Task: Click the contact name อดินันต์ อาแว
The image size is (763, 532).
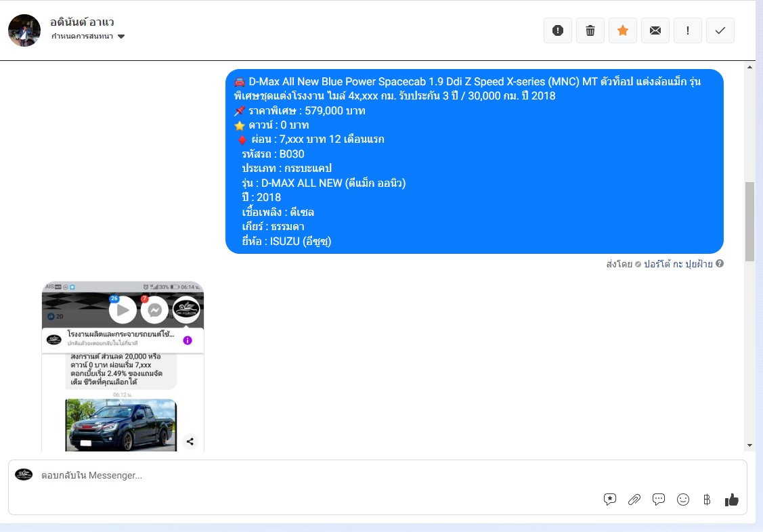Action: 82,22
